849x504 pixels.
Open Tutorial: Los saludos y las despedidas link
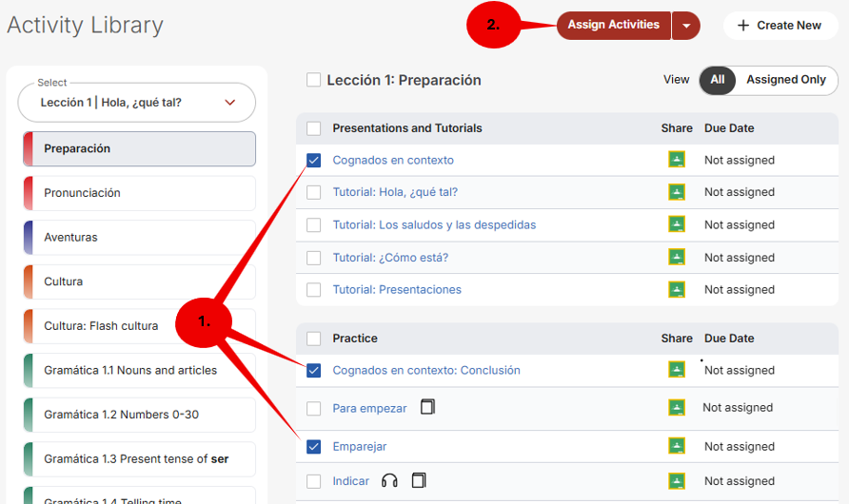click(x=434, y=225)
